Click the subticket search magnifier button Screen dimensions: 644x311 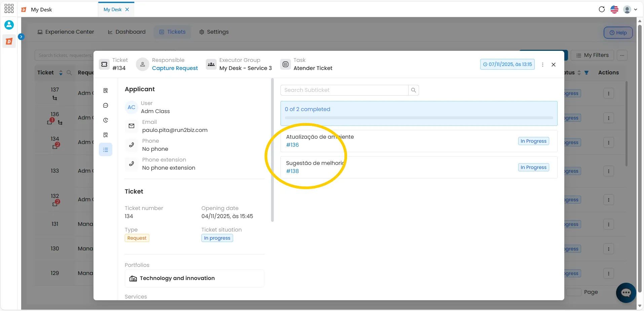pyautogui.click(x=414, y=90)
